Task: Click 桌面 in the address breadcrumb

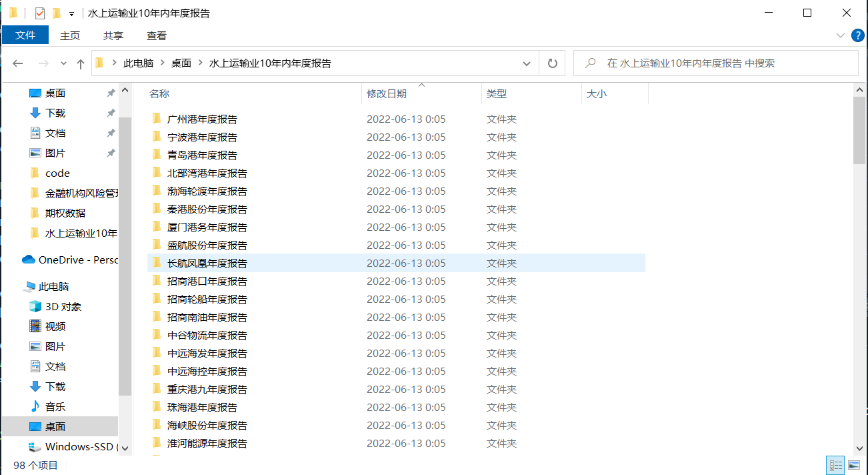Action: point(181,63)
